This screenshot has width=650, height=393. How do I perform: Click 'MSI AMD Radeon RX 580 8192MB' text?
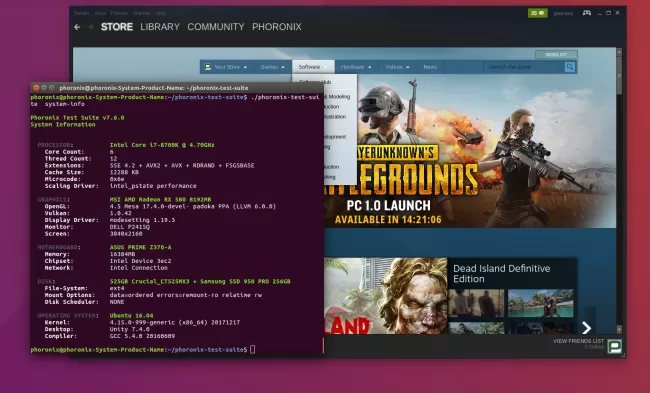tap(160, 199)
